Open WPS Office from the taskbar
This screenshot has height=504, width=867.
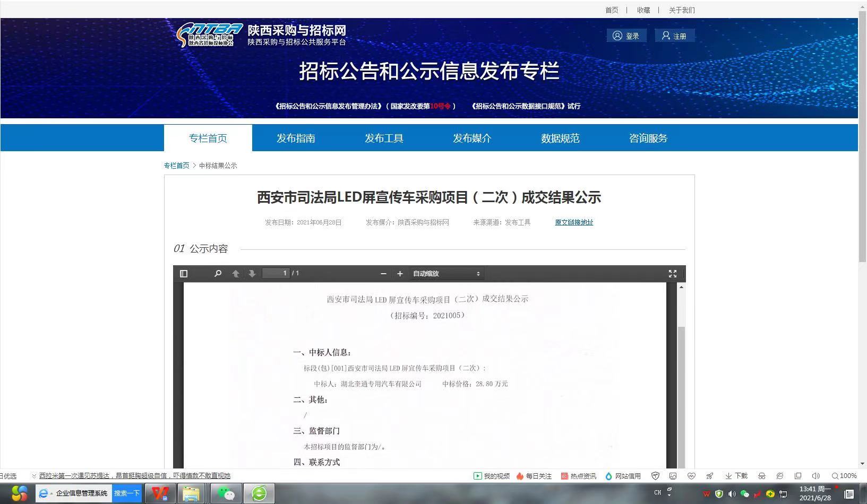[x=160, y=493]
